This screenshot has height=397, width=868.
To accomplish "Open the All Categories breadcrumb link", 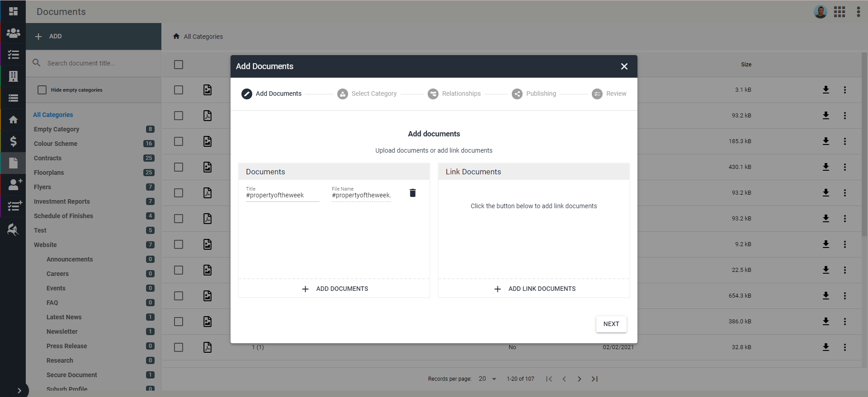I will (x=203, y=37).
